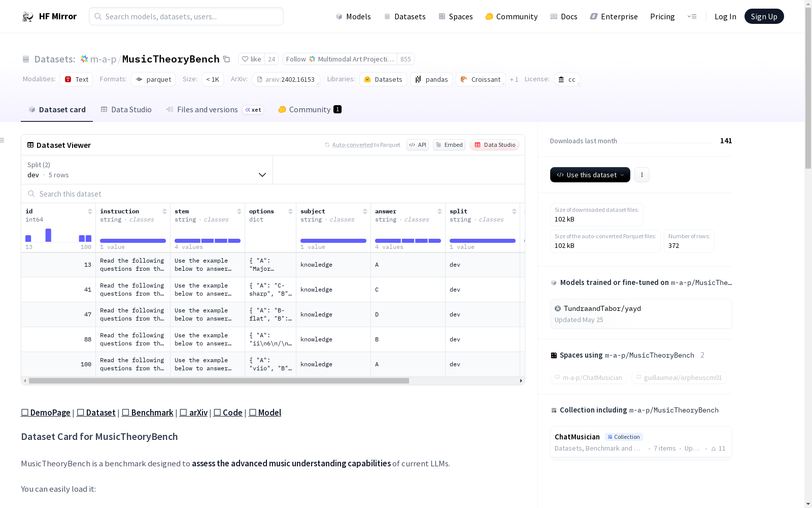Click the Sign Up button
This screenshot has height=508, width=812.
click(x=764, y=16)
